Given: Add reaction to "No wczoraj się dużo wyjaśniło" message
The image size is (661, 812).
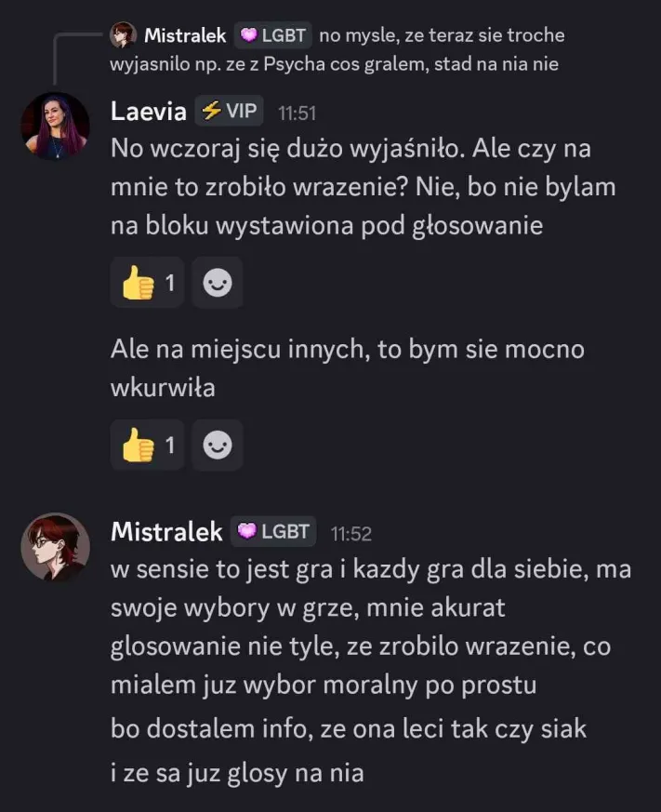Looking at the screenshot, I should tap(217, 283).
